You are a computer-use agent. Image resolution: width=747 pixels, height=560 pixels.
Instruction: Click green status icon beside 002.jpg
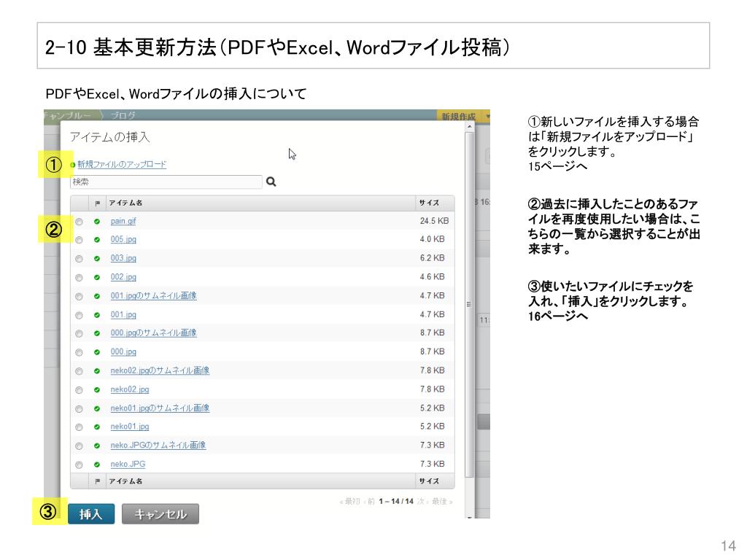point(97,277)
